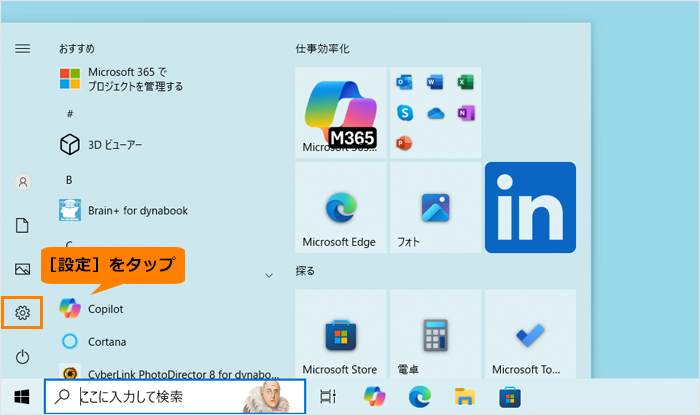Open the フォト tile
The height and width of the screenshot is (415, 700).
point(435,208)
